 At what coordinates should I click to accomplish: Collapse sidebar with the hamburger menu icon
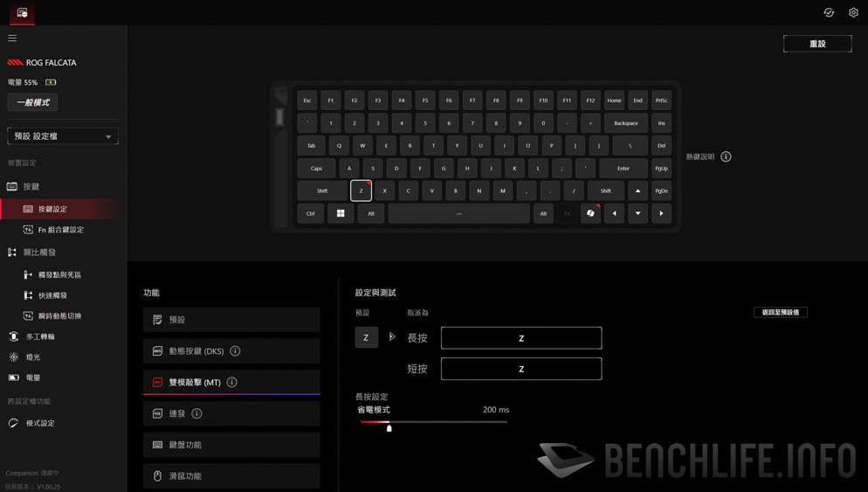[12, 38]
